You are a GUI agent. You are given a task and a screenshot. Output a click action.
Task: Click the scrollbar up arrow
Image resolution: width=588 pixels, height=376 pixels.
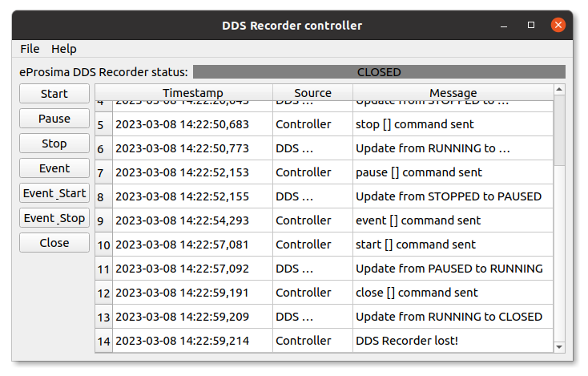pos(559,89)
